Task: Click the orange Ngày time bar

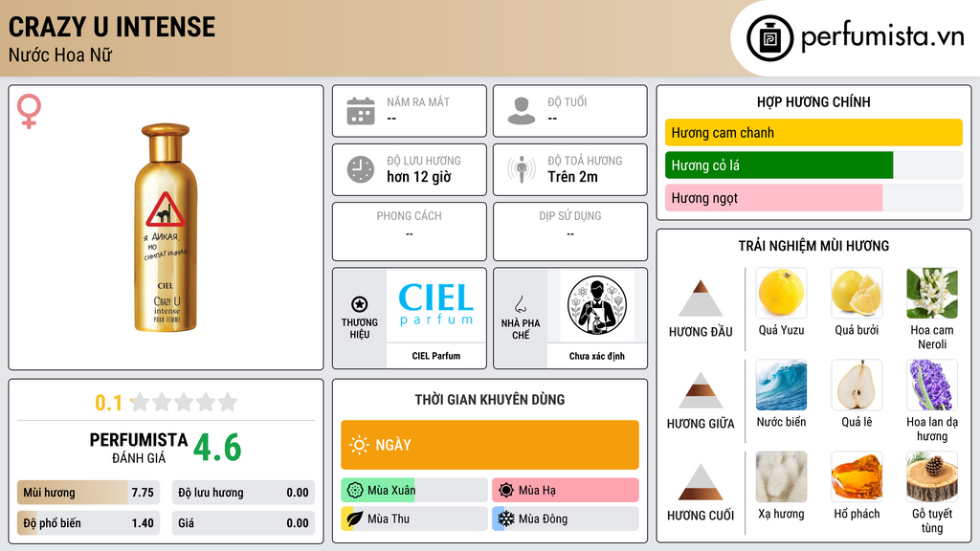Action: pyautogui.click(x=490, y=445)
